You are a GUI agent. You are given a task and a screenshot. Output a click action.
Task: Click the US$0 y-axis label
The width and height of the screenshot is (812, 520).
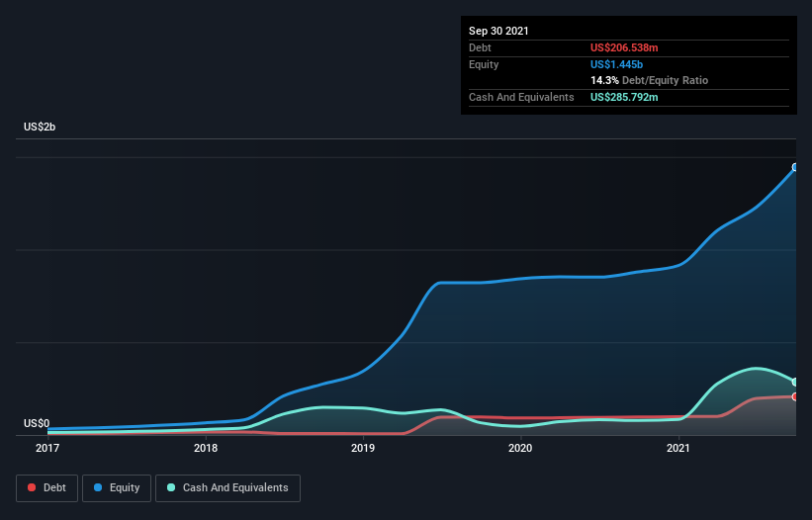[37, 423]
